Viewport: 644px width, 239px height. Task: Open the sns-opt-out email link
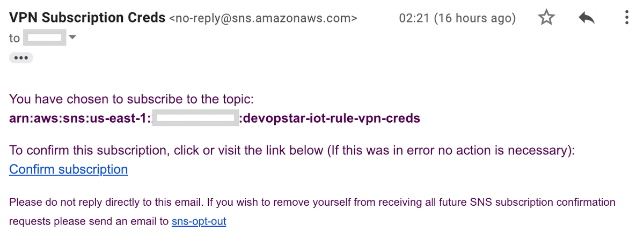(x=199, y=221)
